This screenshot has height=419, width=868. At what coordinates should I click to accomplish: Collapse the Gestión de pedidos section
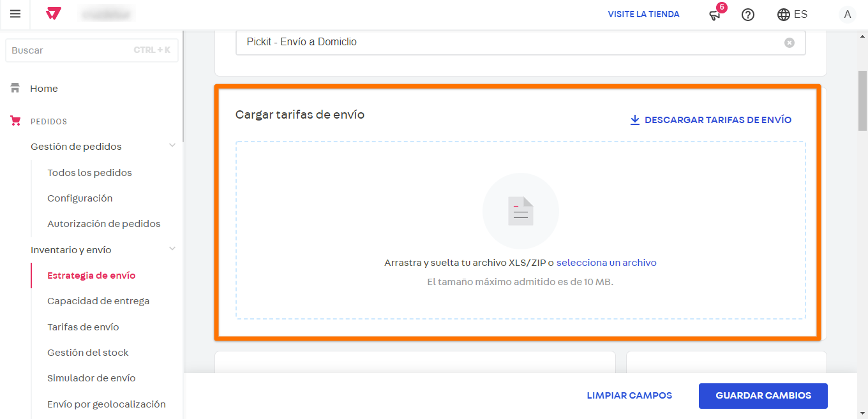click(x=172, y=145)
